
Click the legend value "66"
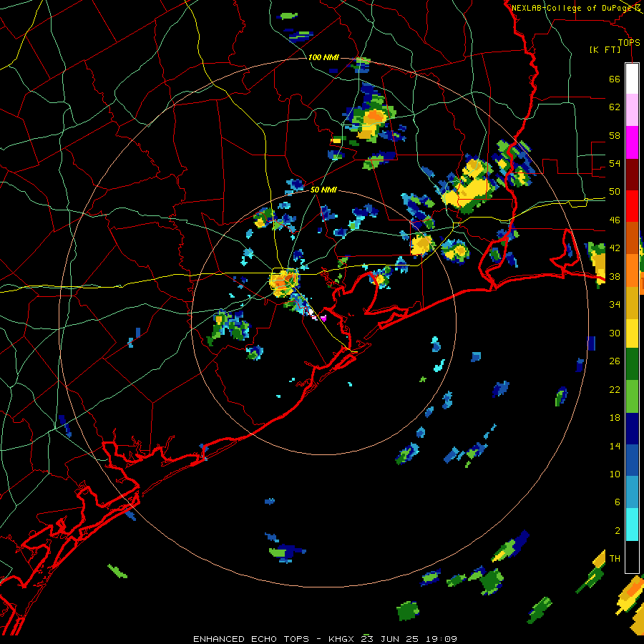tap(615, 79)
